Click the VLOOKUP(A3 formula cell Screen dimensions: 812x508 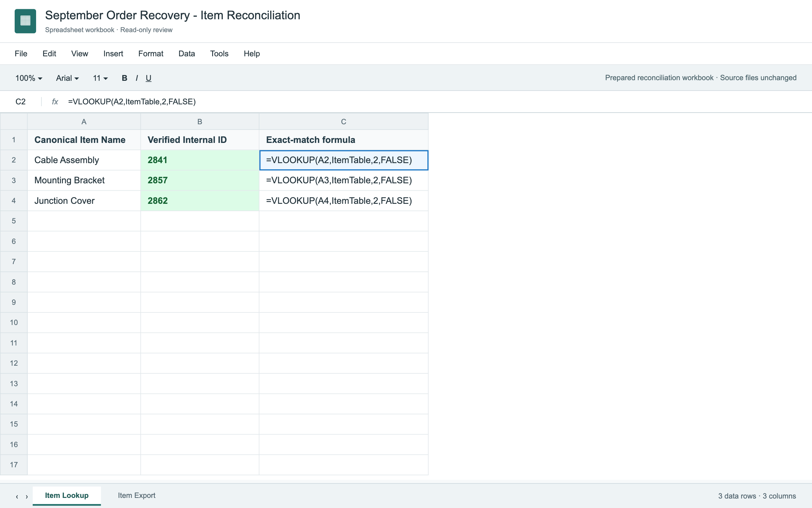344,181
